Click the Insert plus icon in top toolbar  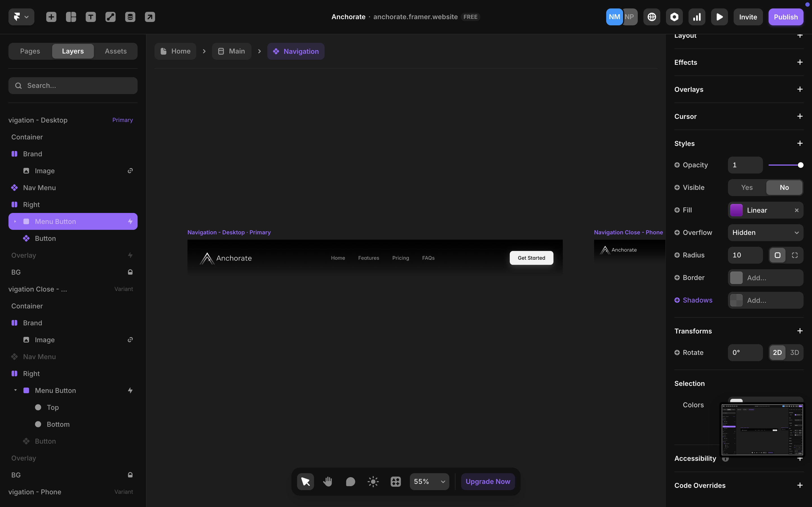[51, 17]
